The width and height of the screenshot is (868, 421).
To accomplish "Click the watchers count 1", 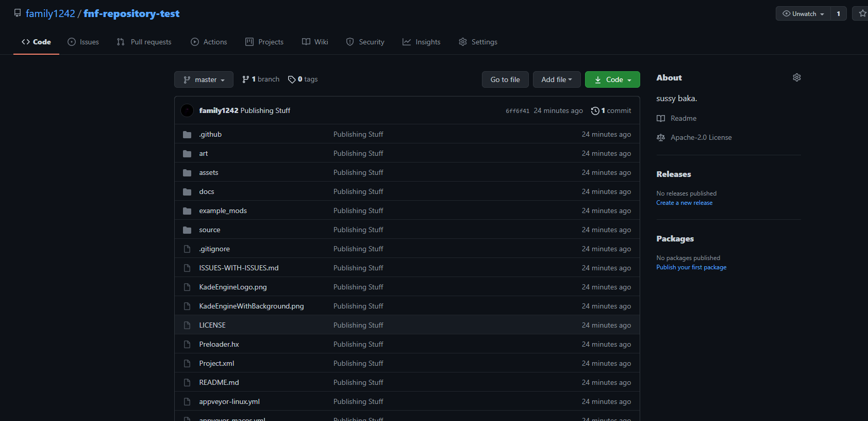I will [x=839, y=14].
